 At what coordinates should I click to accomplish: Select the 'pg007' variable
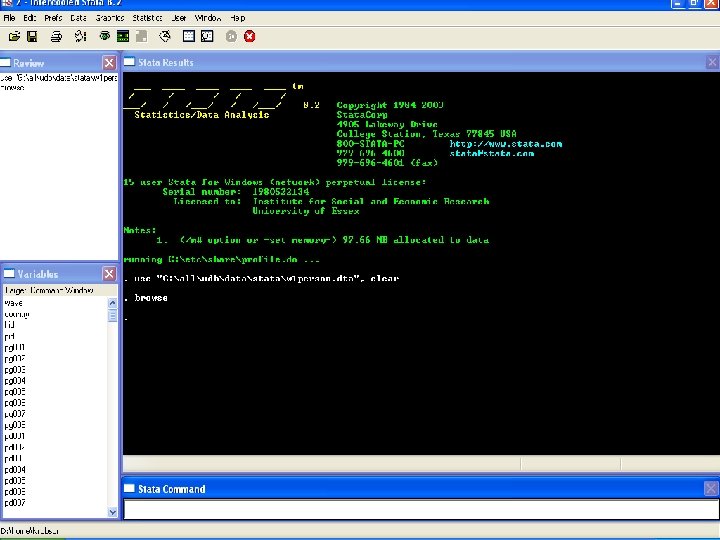click(14, 414)
